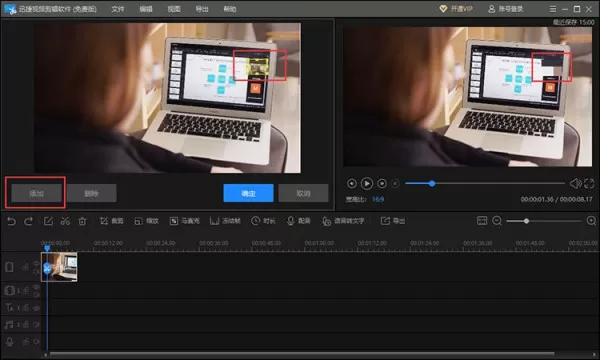
Task: Confirm with the blue 确定 button
Action: coord(248,194)
